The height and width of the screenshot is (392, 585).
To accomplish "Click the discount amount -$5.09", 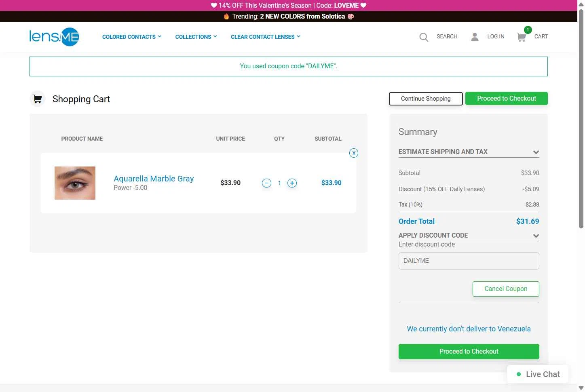I will click(531, 189).
